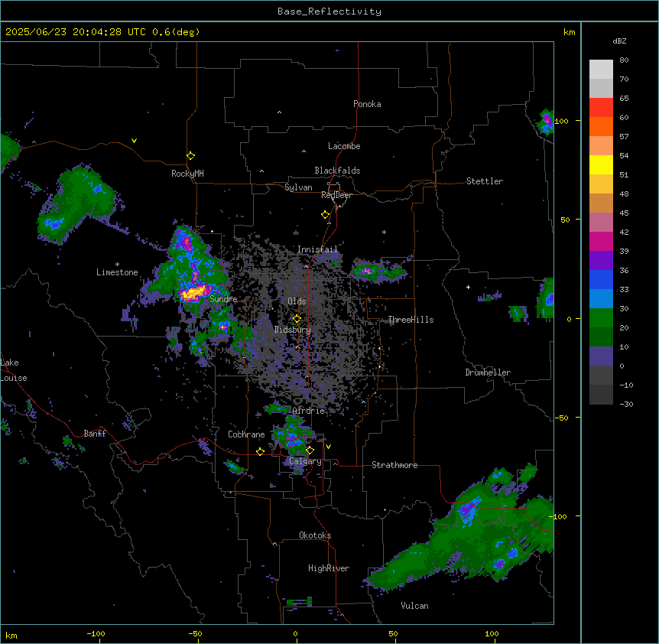Select the yellow diamond marker south of RedDeer
This screenshot has height=644, width=659.
[325, 215]
